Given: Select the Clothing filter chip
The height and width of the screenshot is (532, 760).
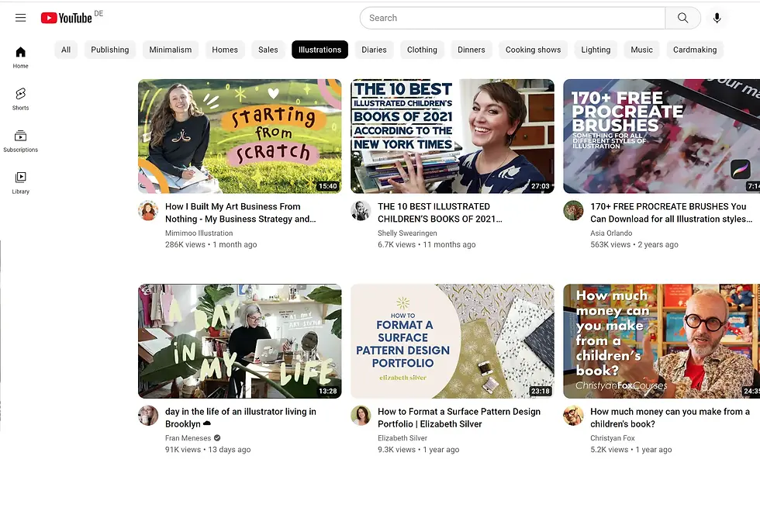Looking at the screenshot, I should [422, 50].
